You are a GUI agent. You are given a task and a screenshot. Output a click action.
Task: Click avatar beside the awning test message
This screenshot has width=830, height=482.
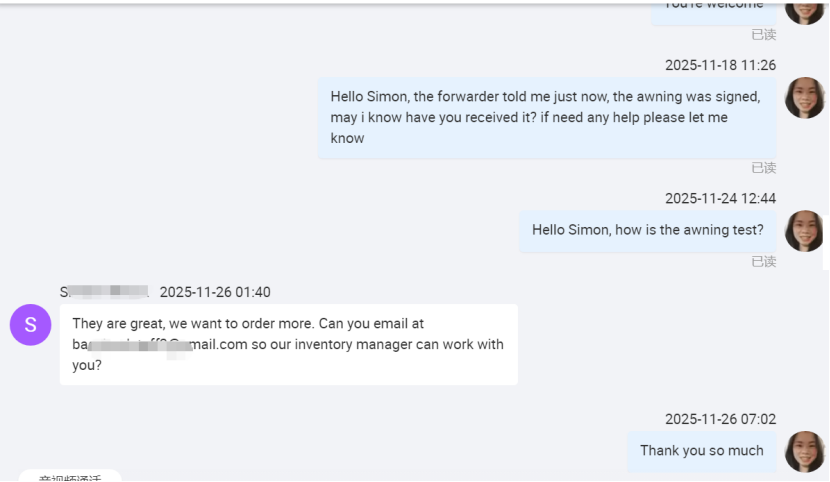[x=804, y=231]
